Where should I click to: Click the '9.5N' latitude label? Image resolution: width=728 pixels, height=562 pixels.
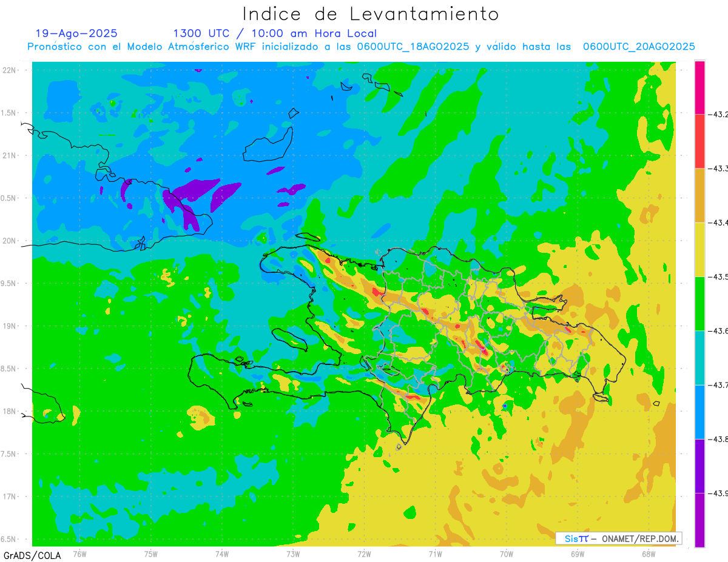tap(8, 284)
